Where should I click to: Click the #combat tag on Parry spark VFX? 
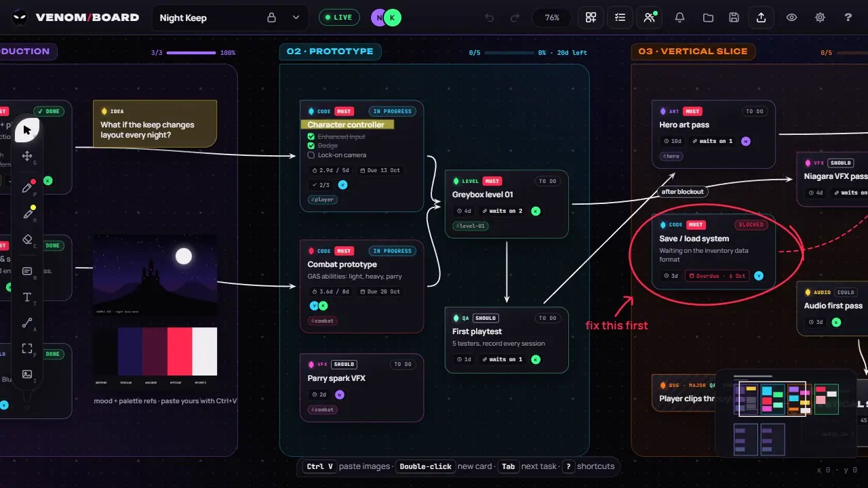point(323,409)
